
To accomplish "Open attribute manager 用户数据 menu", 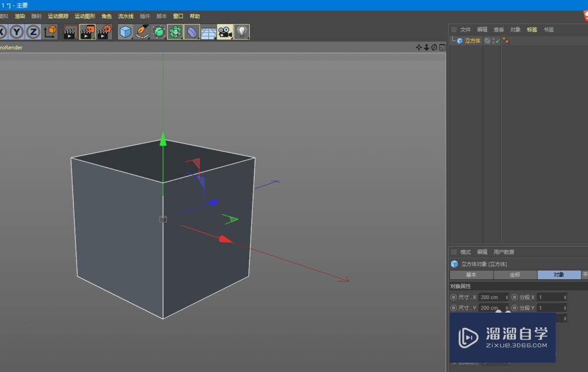I will [504, 252].
